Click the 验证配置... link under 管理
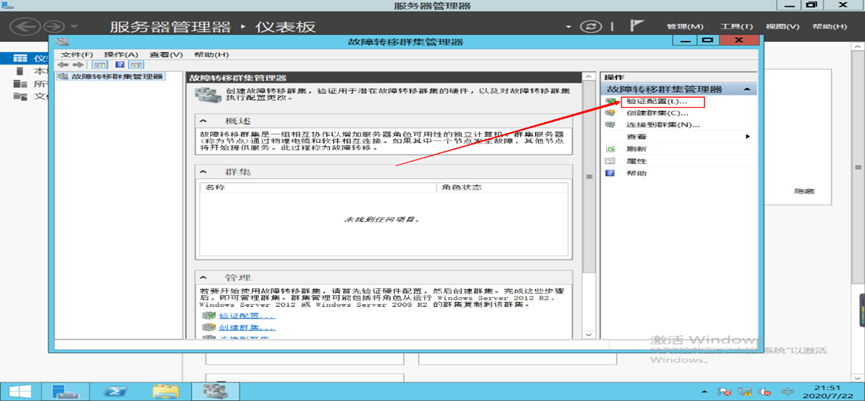Image resolution: width=865 pixels, height=401 pixels. pyautogui.click(x=247, y=316)
